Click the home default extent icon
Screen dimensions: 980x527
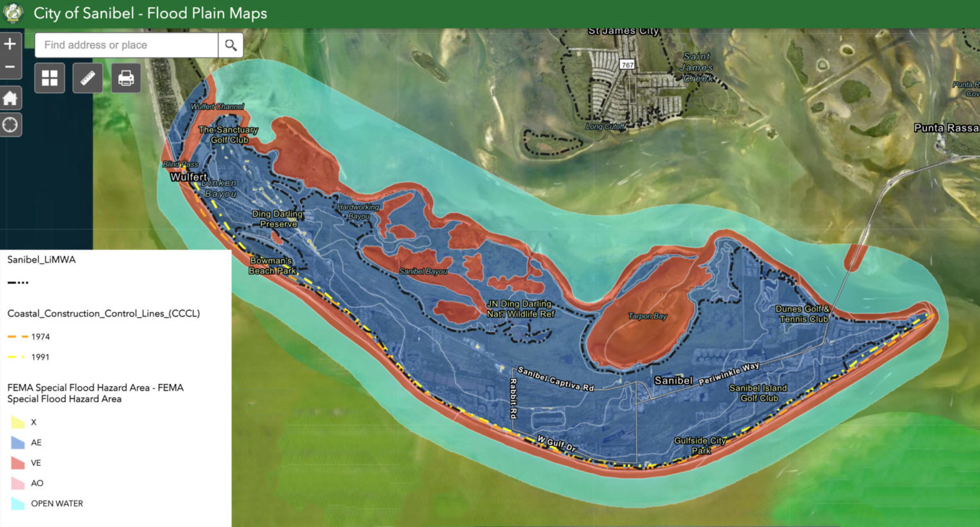click(10, 98)
